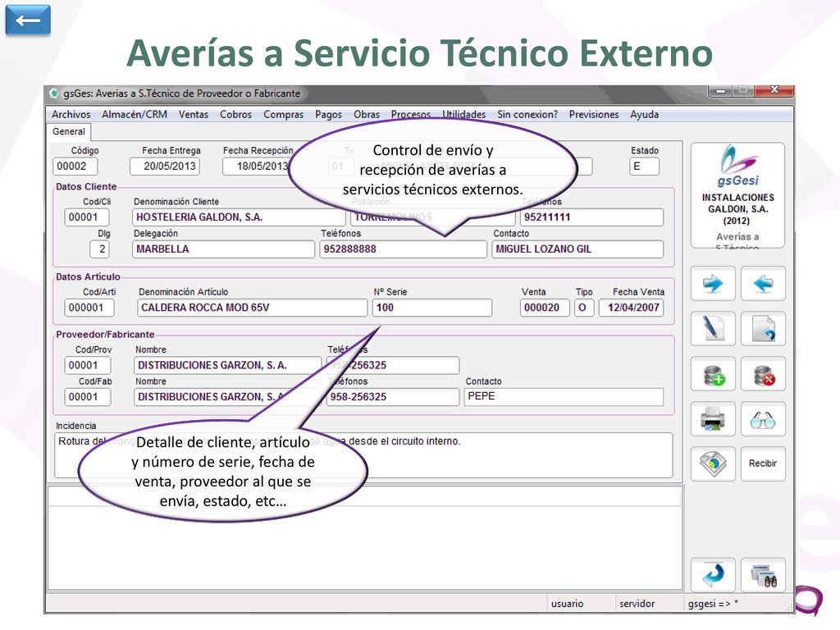Image resolution: width=840 pixels, height=630 pixels.
Task: Open the Sin conexion? menu
Action: tap(527, 114)
